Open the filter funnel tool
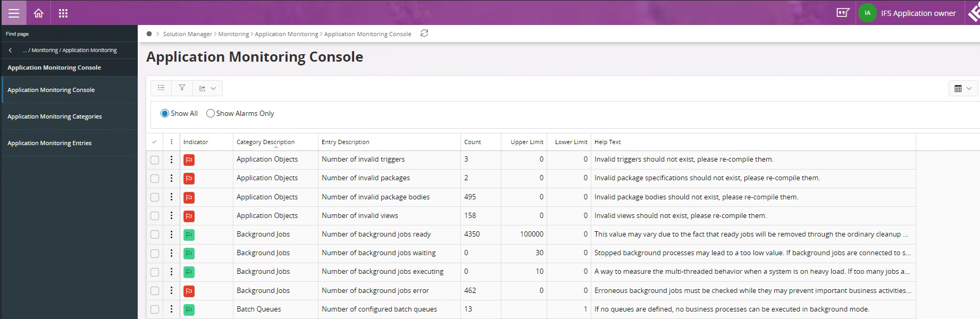Viewport: 980px width, 319px height. (x=182, y=88)
